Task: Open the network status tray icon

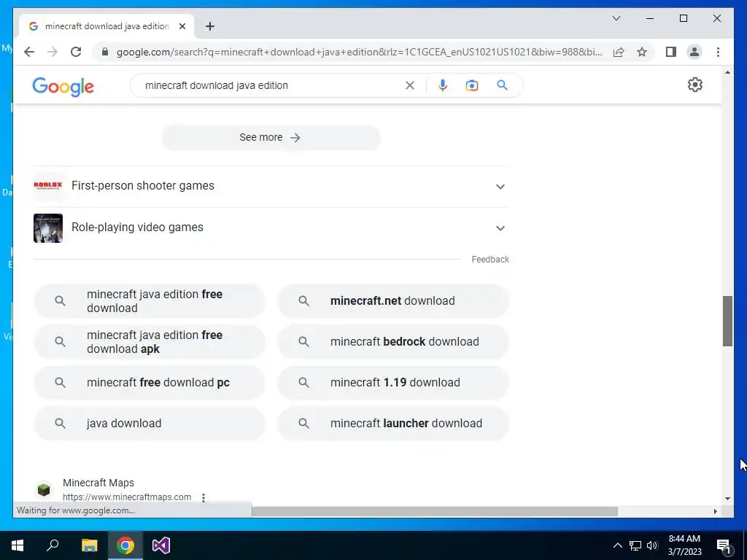Action: [635, 545]
